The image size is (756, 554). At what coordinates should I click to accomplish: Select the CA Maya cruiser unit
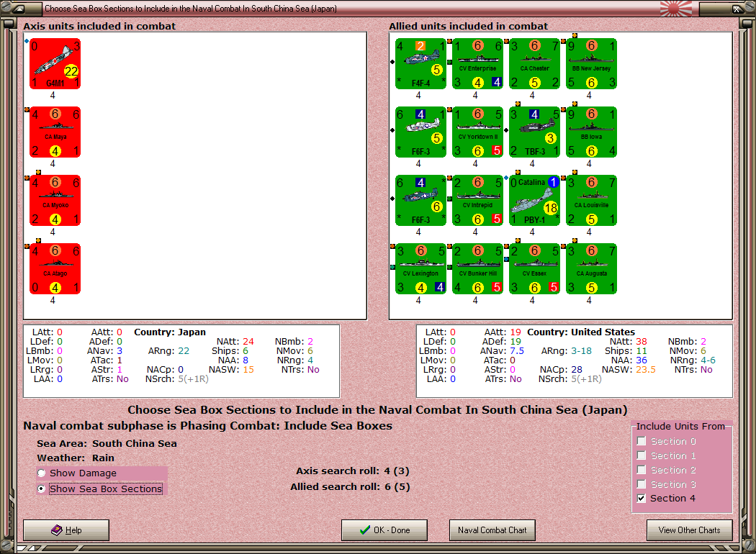point(55,132)
